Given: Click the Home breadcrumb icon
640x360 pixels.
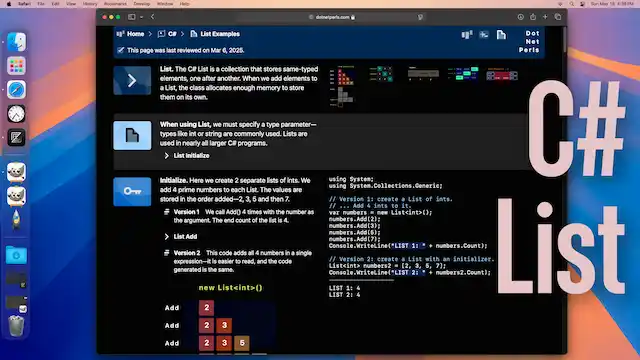Looking at the screenshot, I should [x=120, y=34].
